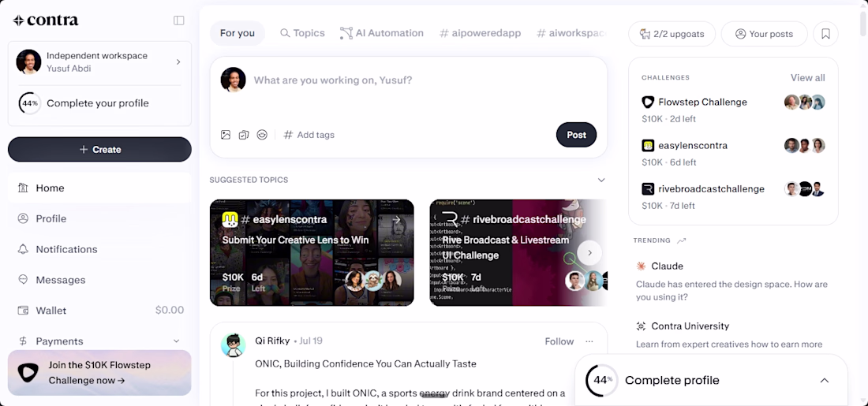Click the Topics search magnifier icon
Viewport: 868px width, 406px height.
(285, 33)
